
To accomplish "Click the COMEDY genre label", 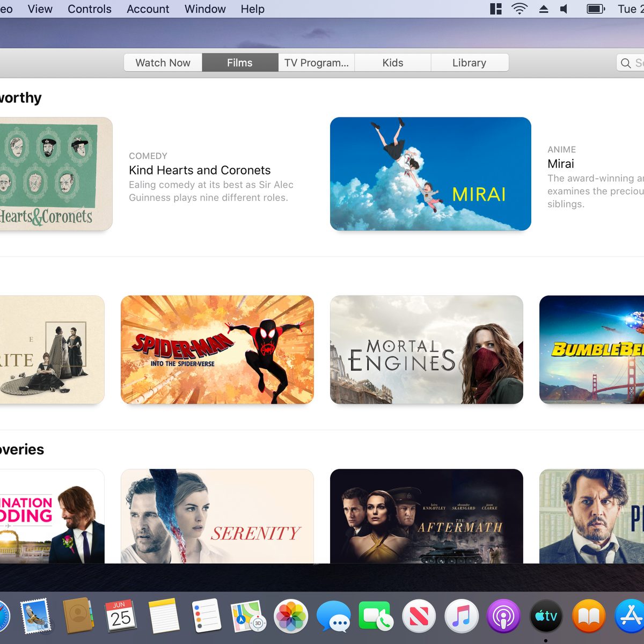I will click(148, 156).
